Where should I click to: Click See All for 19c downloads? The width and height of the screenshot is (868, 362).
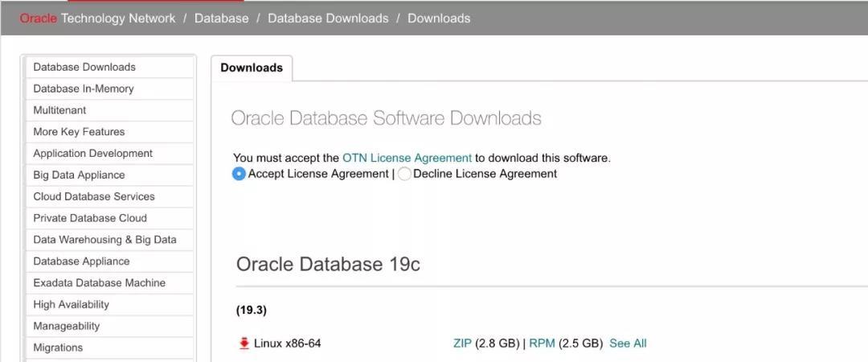coord(628,343)
